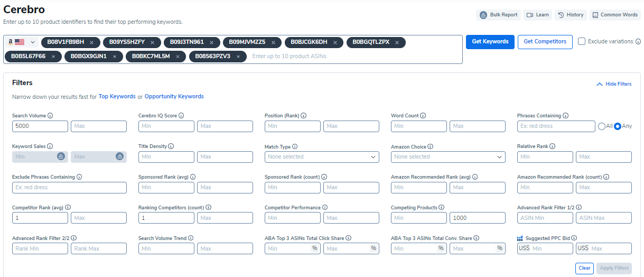Open Match Type dropdown
This screenshot has height=277, width=644.
coord(322,157)
